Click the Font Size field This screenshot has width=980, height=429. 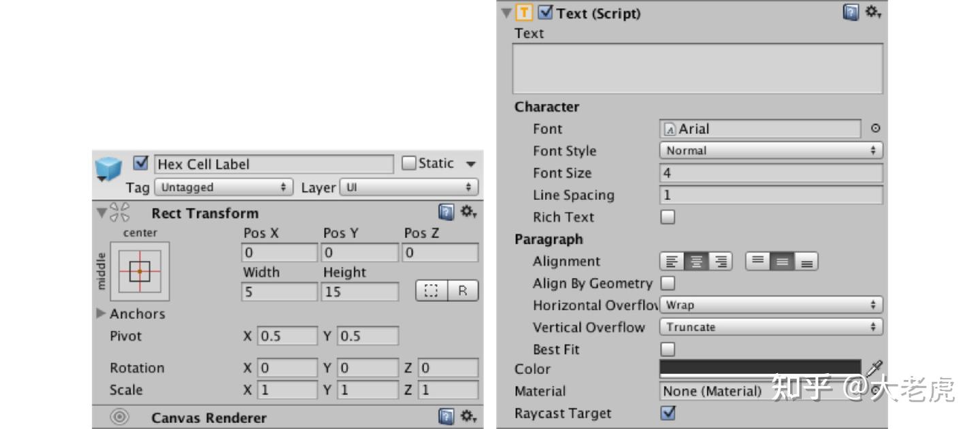[x=771, y=173]
